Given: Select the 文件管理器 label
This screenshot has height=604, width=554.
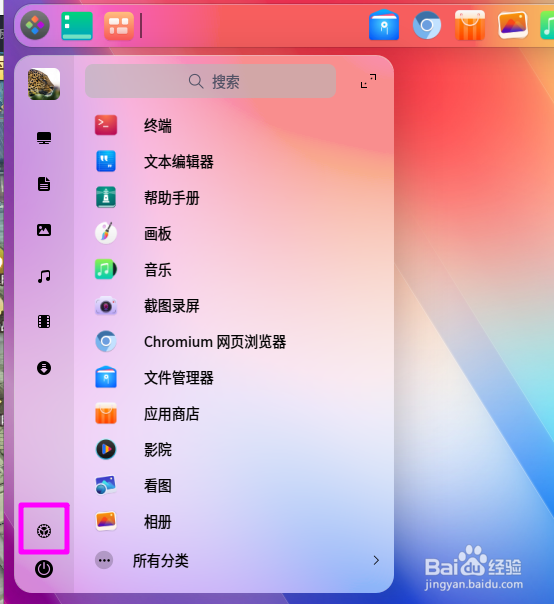Looking at the screenshot, I should pos(179,378).
